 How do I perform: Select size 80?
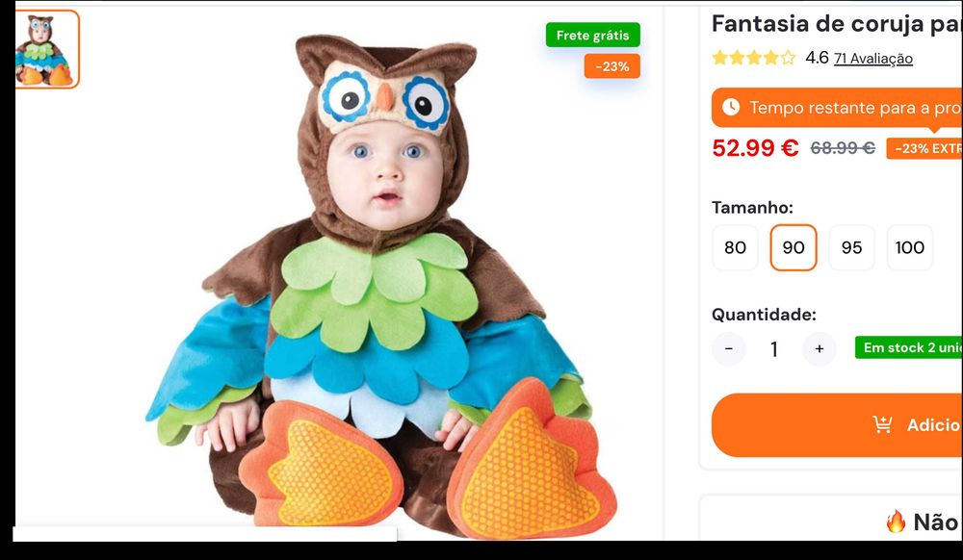click(x=735, y=247)
